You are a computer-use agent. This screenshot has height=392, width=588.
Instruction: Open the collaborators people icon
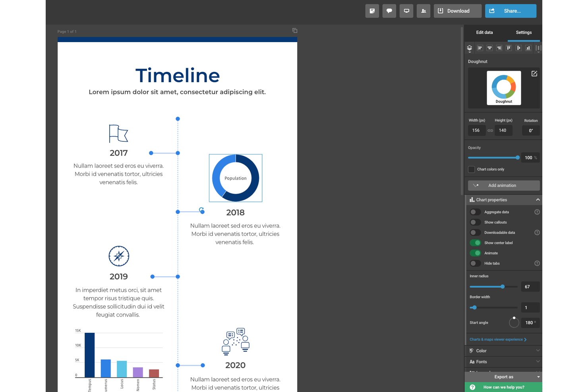(x=424, y=11)
